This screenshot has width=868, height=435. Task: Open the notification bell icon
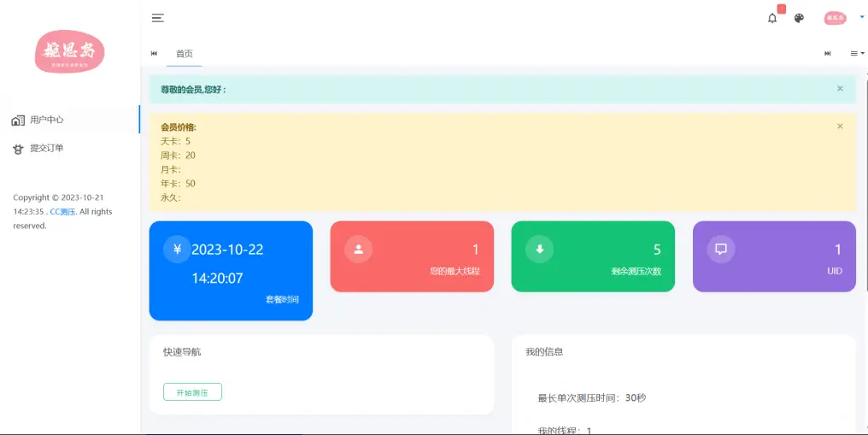[x=772, y=18]
